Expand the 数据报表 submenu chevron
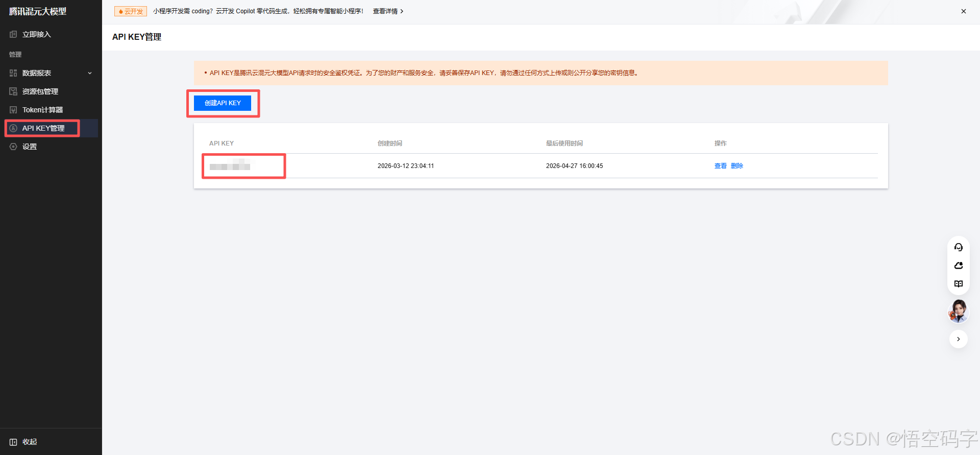The width and height of the screenshot is (980, 455). pyautogui.click(x=90, y=73)
